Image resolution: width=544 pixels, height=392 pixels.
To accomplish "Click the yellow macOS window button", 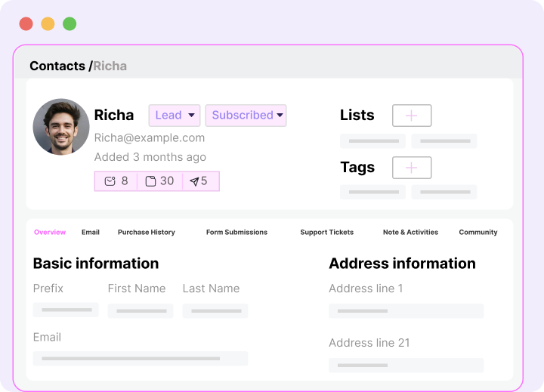I will [48, 23].
